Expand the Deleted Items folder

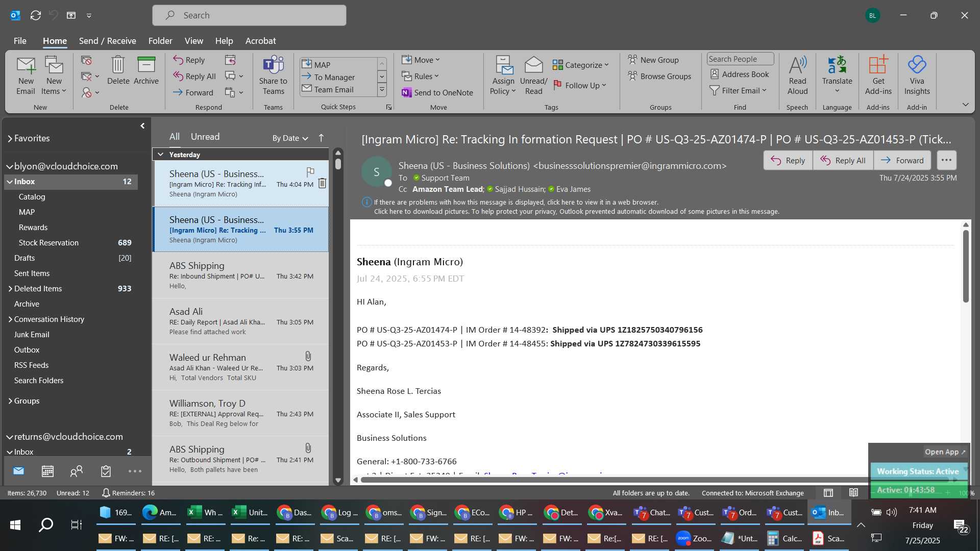(x=10, y=289)
